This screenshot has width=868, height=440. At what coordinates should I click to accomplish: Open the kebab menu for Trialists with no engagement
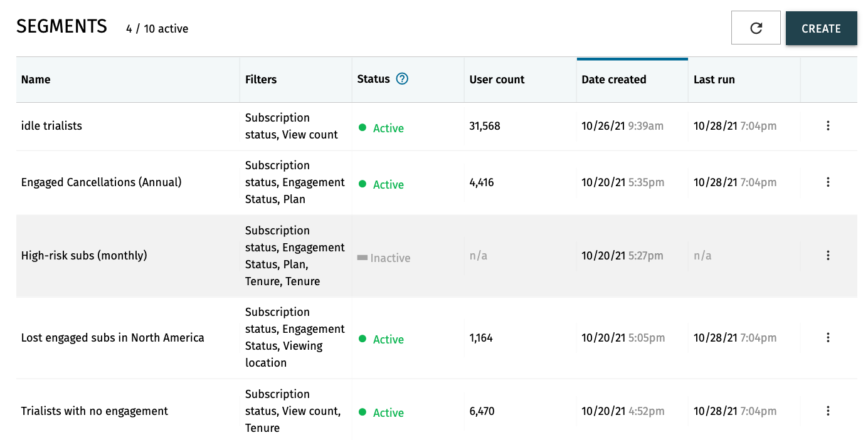click(x=828, y=411)
